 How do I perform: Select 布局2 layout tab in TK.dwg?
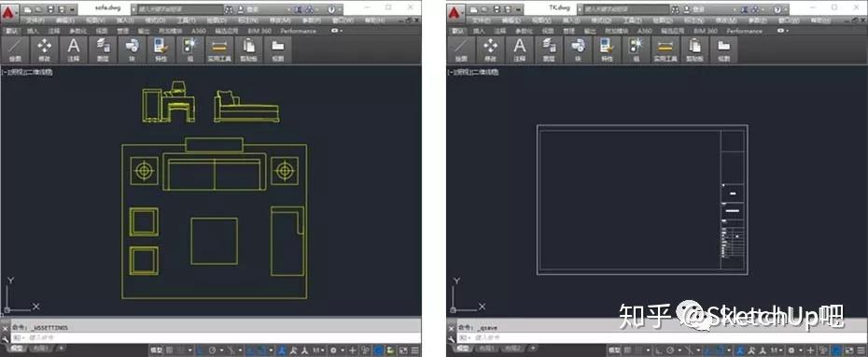pos(513,349)
